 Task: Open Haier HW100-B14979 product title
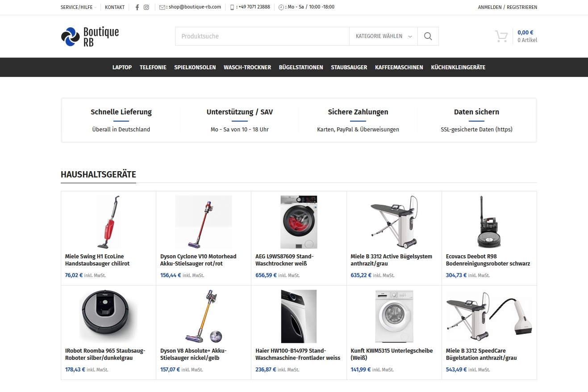(298, 354)
